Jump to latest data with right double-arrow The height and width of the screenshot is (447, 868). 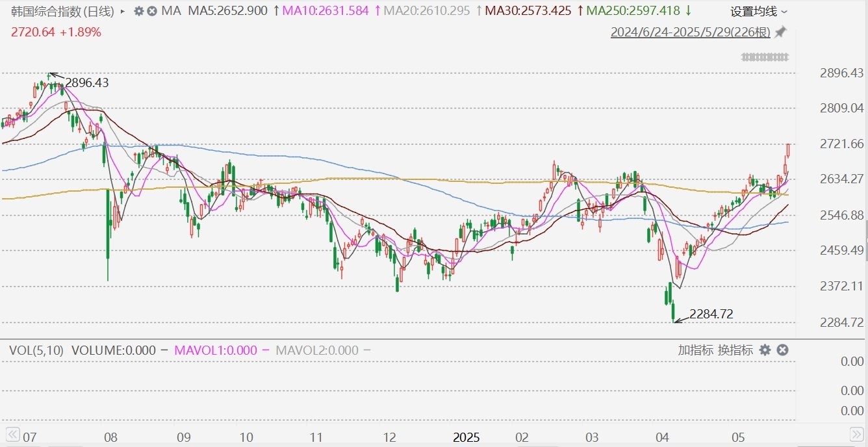(856, 433)
